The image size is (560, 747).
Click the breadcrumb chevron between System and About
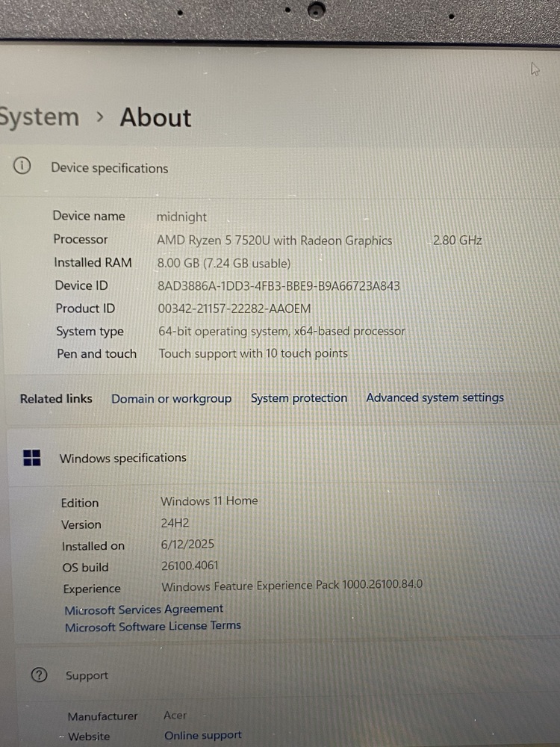100,118
